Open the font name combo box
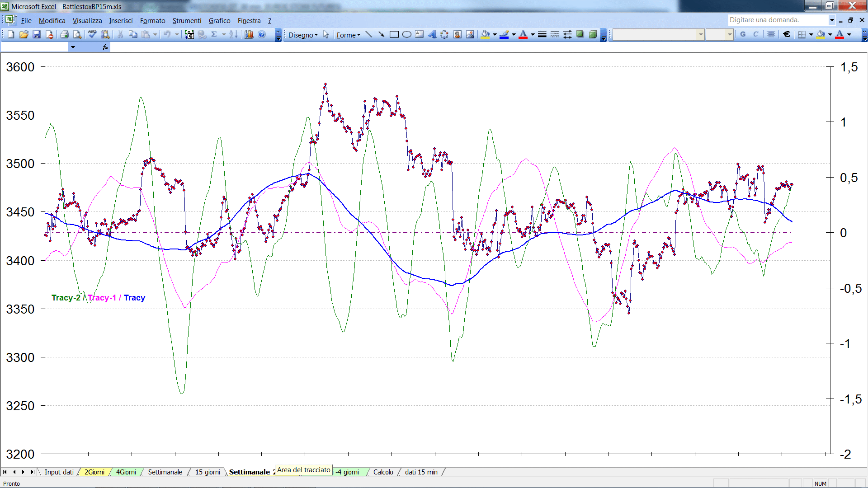This screenshot has height=488, width=868. (x=658, y=34)
